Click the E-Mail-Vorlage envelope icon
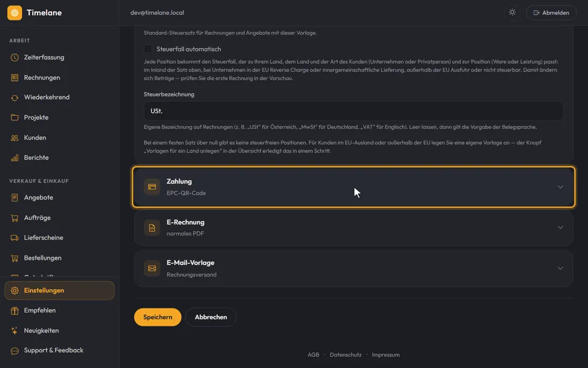Viewport: 588px width, 368px height. pyautogui.click(x=152, y=268)
